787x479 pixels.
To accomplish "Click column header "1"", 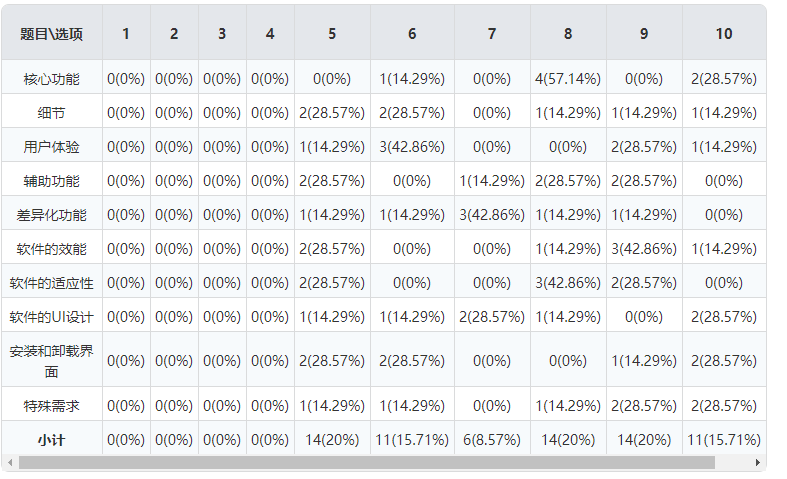I will coord(126,34).
